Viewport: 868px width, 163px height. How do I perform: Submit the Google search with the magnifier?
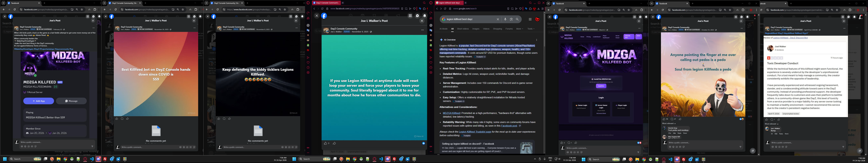tap(517, 19)
